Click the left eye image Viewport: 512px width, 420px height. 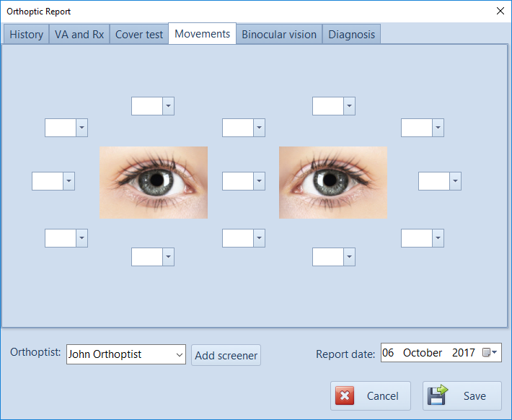tap(153, 183)
